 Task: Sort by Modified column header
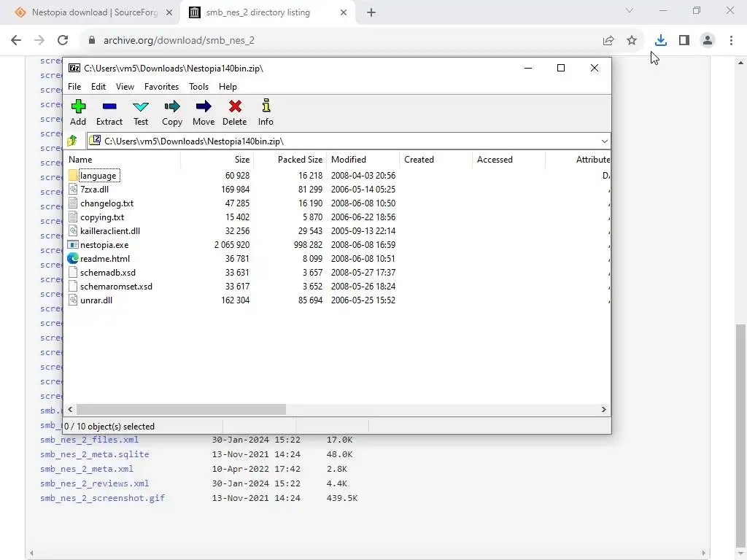tap(363, 160)
